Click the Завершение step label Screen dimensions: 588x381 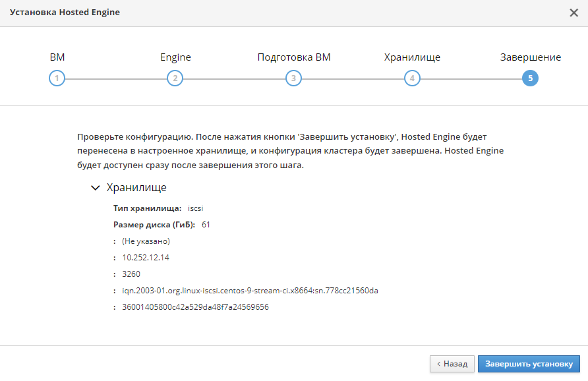pyautogui.click(x=531, y=57)
